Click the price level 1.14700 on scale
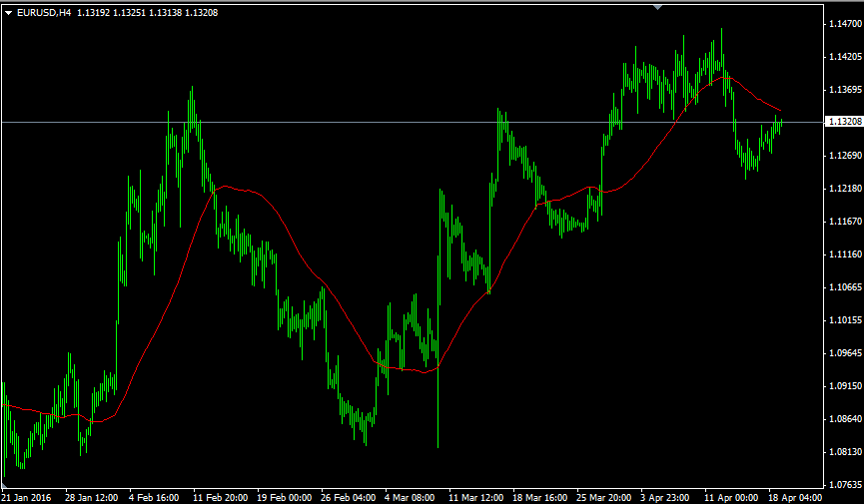The height and width of the screenshot is (504, 864). 845,24
